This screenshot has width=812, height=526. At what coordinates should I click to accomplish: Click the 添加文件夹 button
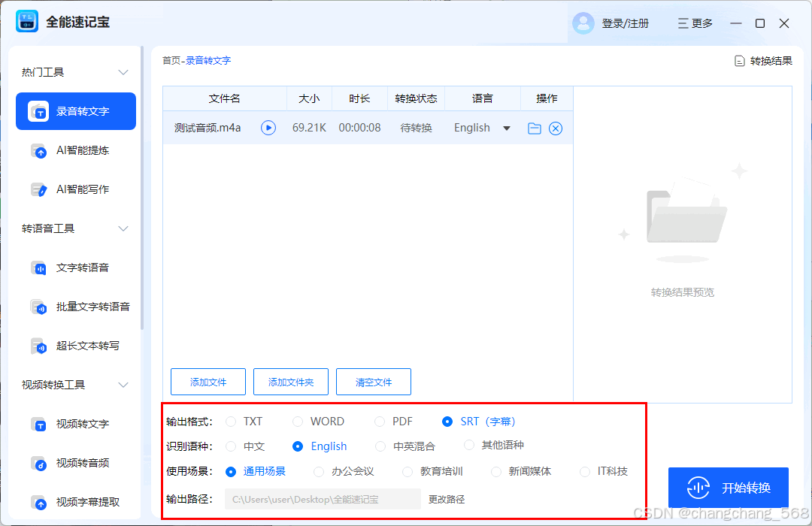pyautogui.click(x=291, y=382)
